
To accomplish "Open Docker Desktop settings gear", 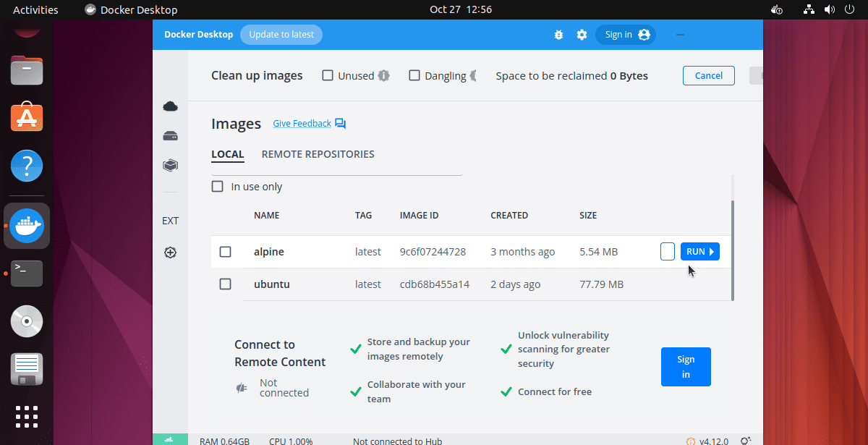I will coord(582,34).
